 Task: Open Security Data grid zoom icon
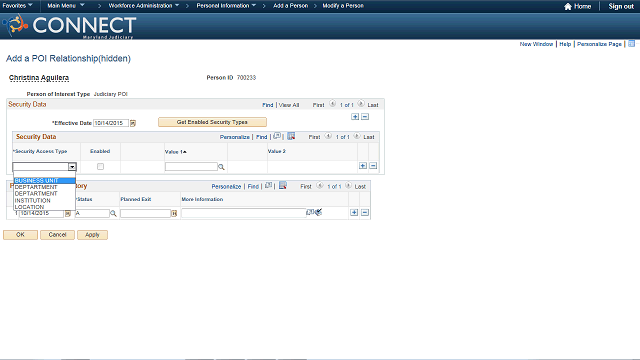pos(277,136)
